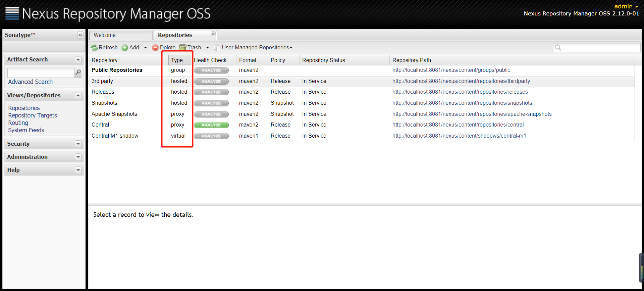Select the Apache Snapshots row

(x=361, y=114)
